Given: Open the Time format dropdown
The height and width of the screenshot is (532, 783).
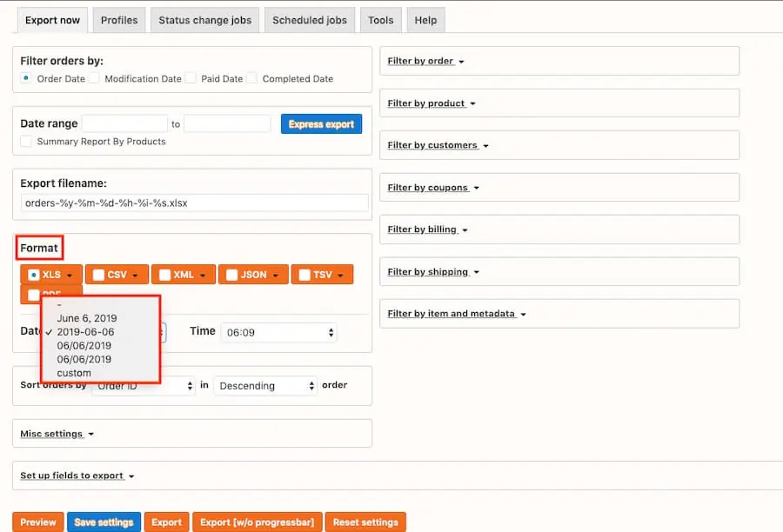Looking at the screenshot, I should 278,332.
